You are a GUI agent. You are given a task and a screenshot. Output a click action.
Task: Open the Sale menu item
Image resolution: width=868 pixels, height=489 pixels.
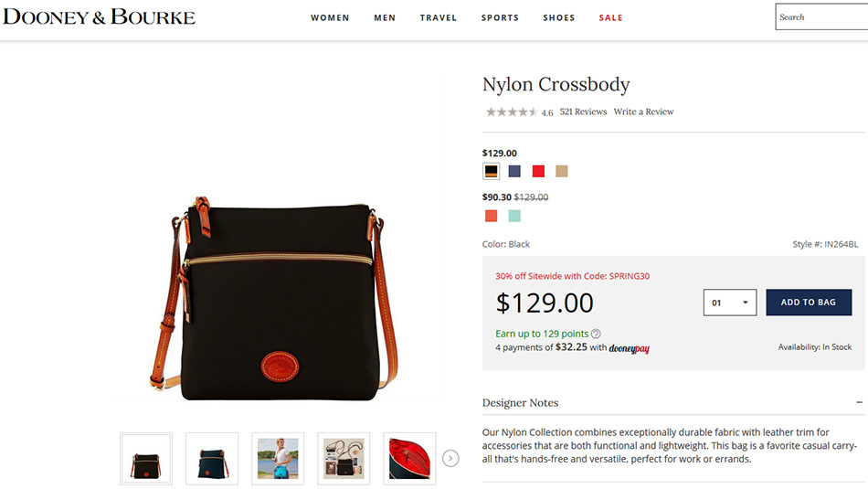[x=610, y=17]
